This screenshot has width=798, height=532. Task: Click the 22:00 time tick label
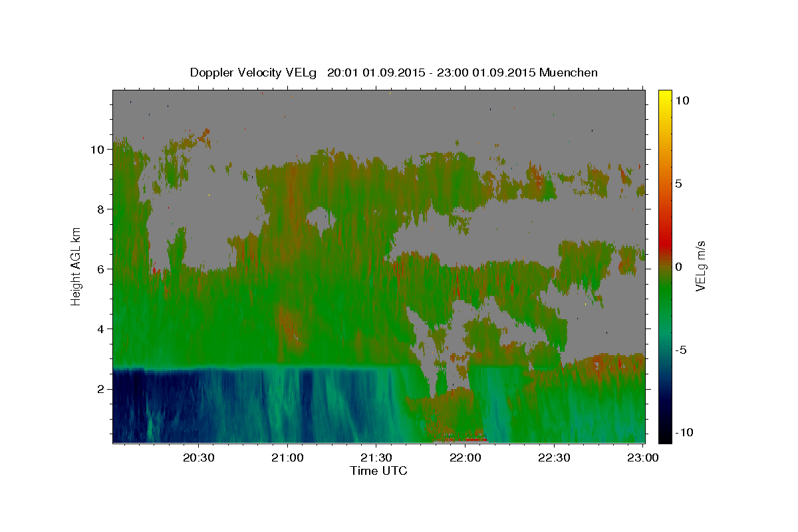click(465, 458)
